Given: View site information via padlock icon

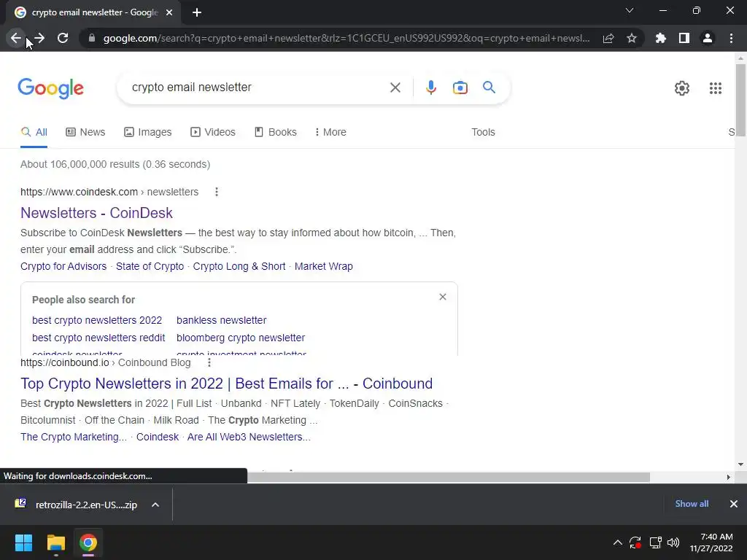Looking at the screenshot, I should coord(92,38).
